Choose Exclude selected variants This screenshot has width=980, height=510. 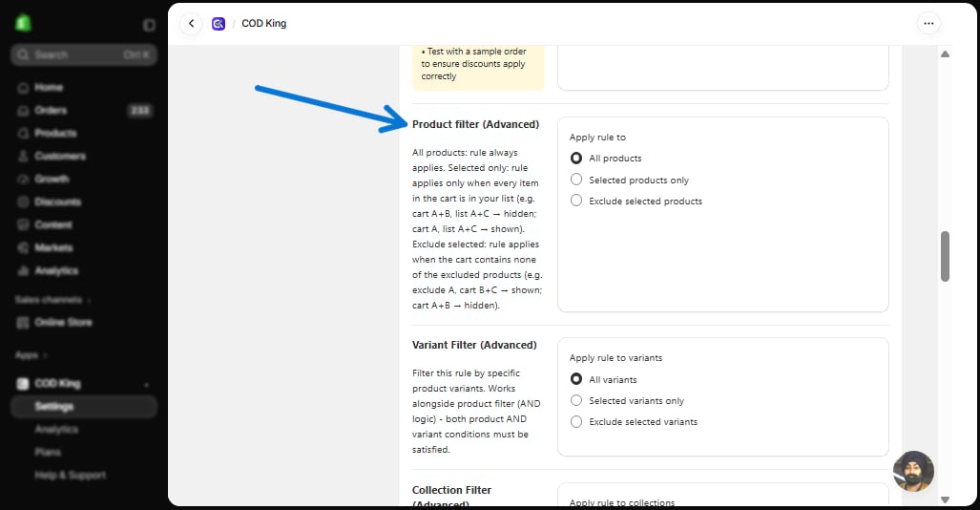[x=576, y=422]
